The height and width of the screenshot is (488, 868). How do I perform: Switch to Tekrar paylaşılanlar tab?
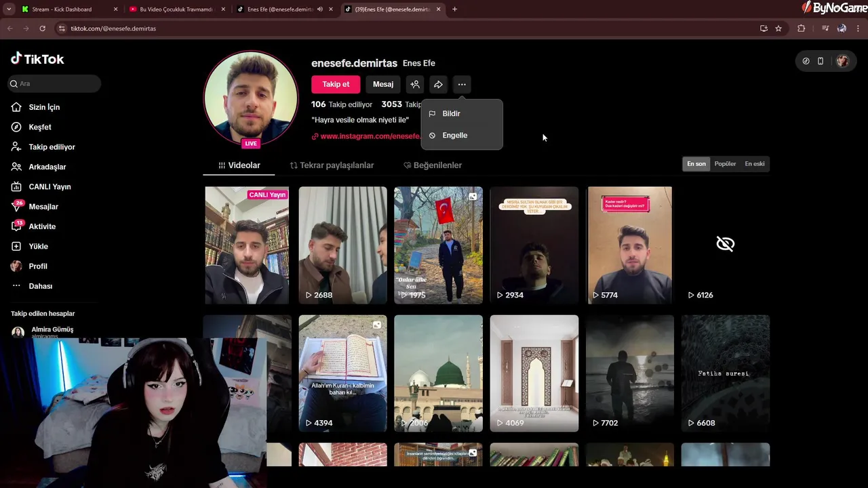(332, 165)
